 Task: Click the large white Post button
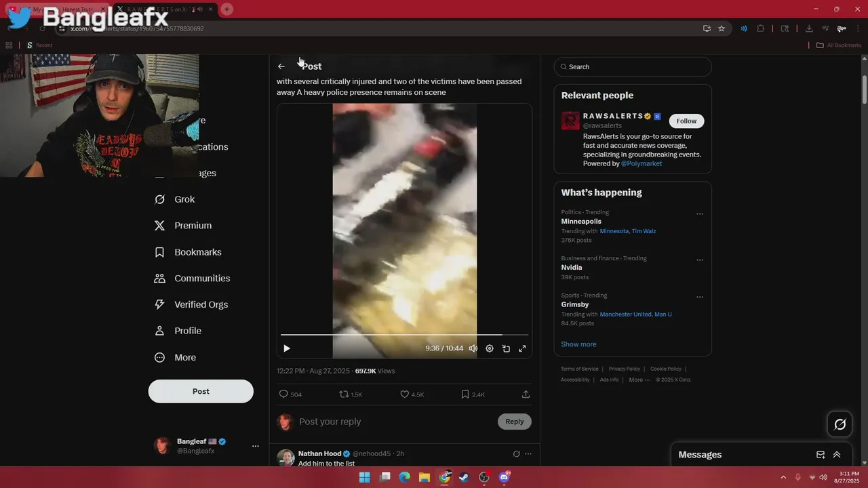click(x=201, y=391)
